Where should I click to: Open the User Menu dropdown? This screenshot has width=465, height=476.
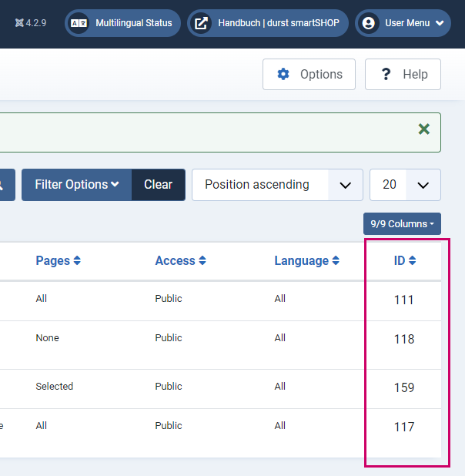[403, 23]
